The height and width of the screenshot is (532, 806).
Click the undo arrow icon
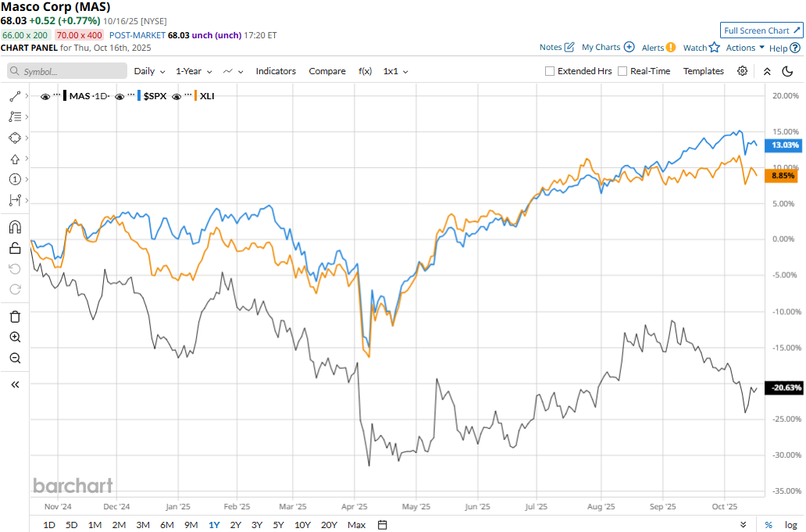[15, 269]
